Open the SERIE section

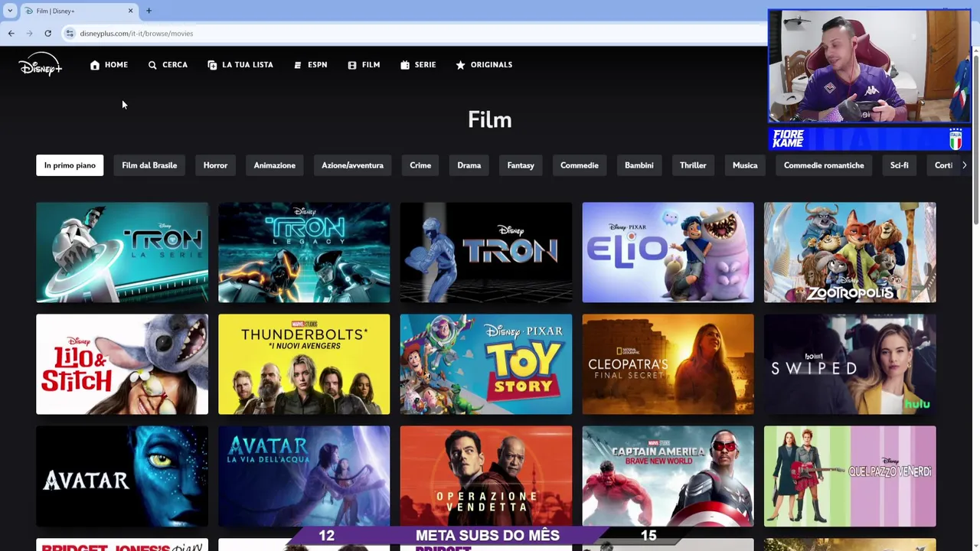pyautogui.click(x=418, y=65)
